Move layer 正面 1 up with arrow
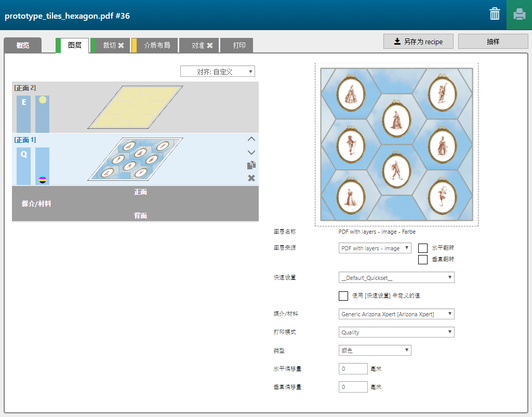Screen dimensions: 532x417 click(x=251, y=139)
